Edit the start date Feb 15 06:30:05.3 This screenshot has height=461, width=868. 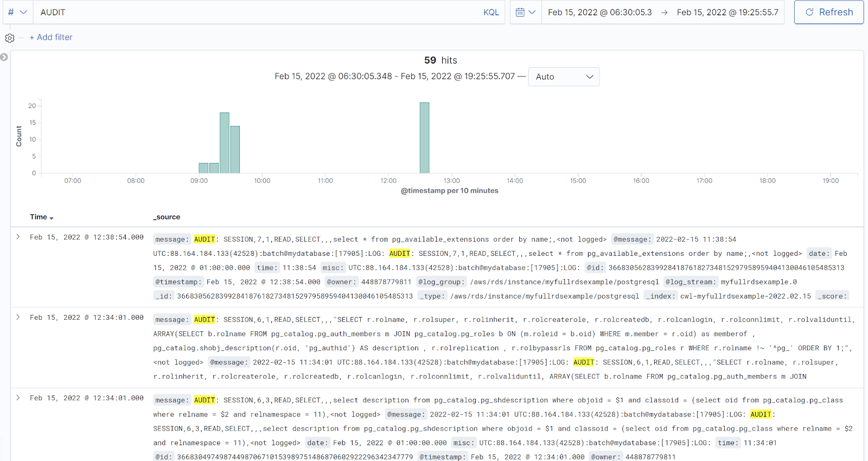point(599,12)
